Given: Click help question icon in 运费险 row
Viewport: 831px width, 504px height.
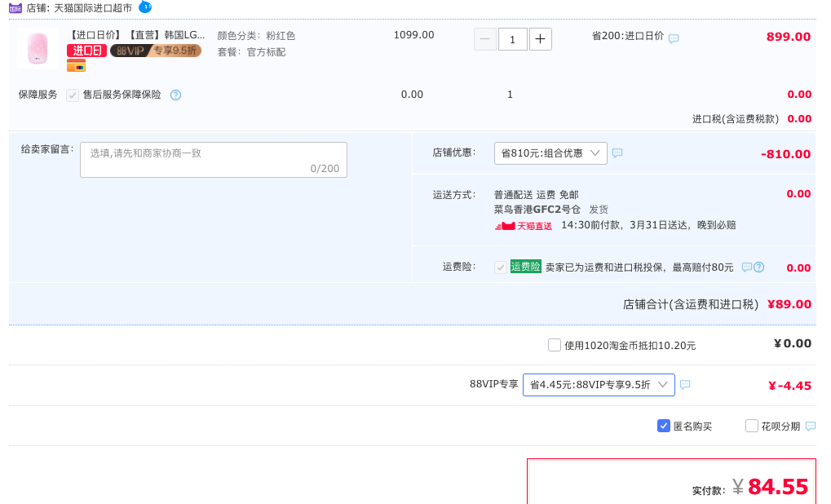Looking at the screenshot, I should (x=759, y=267).
